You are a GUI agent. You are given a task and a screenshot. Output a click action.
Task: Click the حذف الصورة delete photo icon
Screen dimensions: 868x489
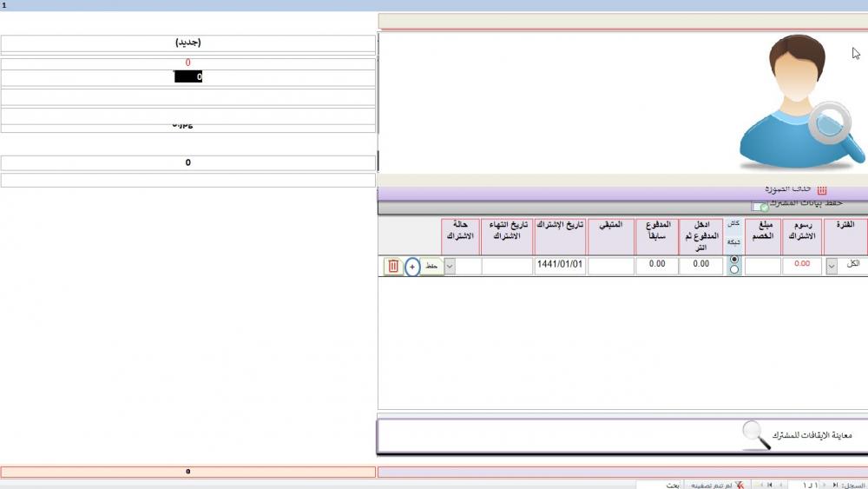821,189
